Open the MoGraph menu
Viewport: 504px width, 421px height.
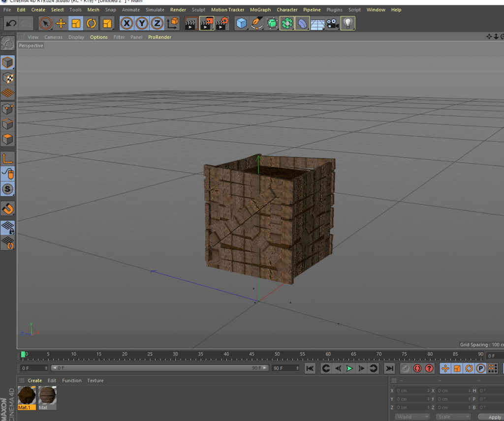point(260,10)
